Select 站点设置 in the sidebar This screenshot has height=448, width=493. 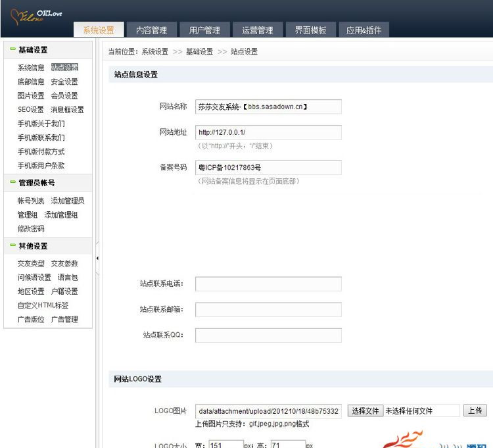tap(64, 68)
